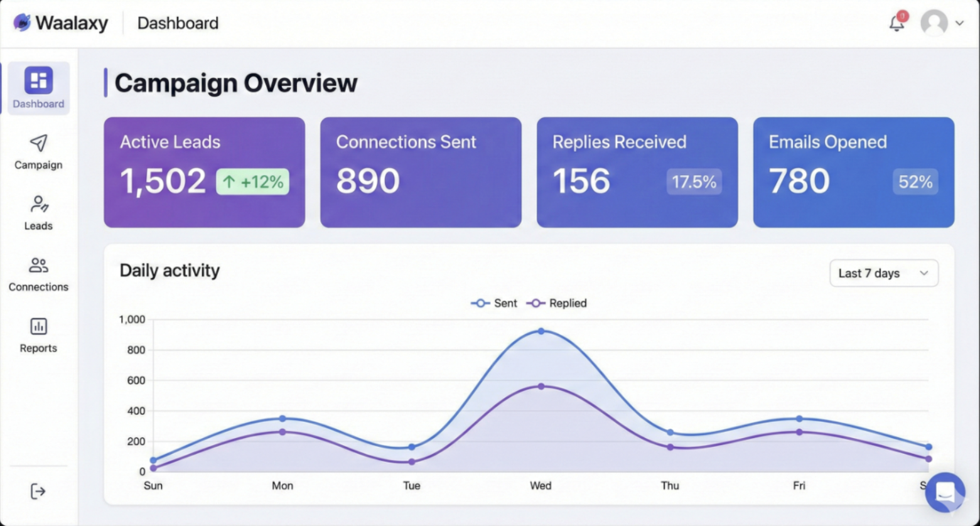The width and height of the screenshot is (980, 526).
Task: Select Dashboard in the top bar
Action: coord(177,23)
